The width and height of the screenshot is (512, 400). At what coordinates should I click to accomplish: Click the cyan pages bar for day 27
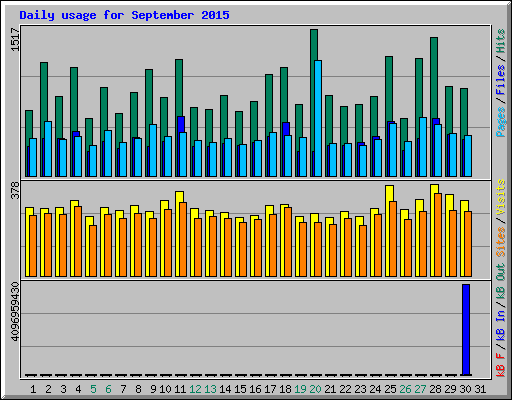pos(423,147)
